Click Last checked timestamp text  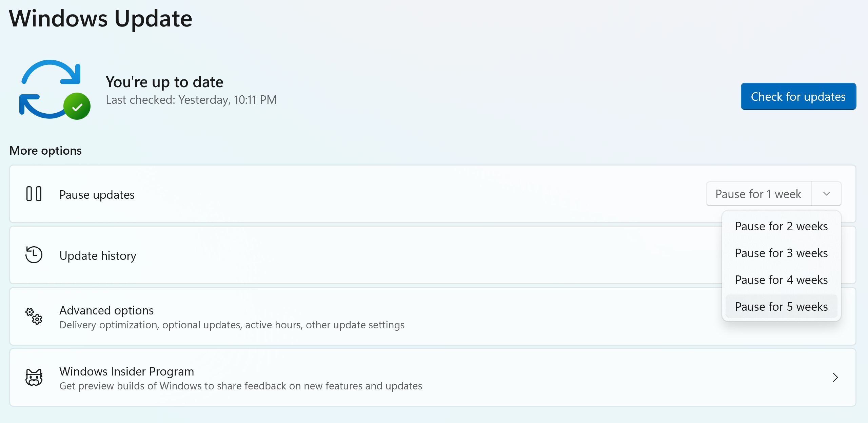pos(191,100)
